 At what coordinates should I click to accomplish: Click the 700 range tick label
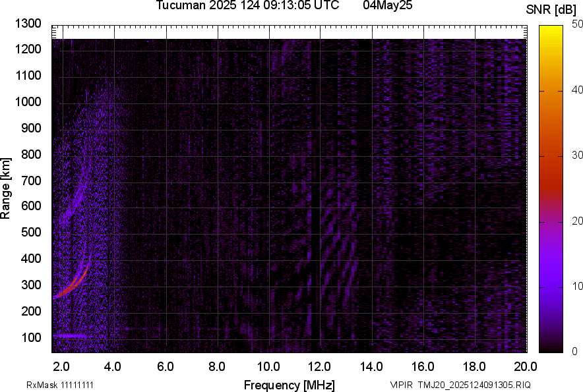coord(31,181)
